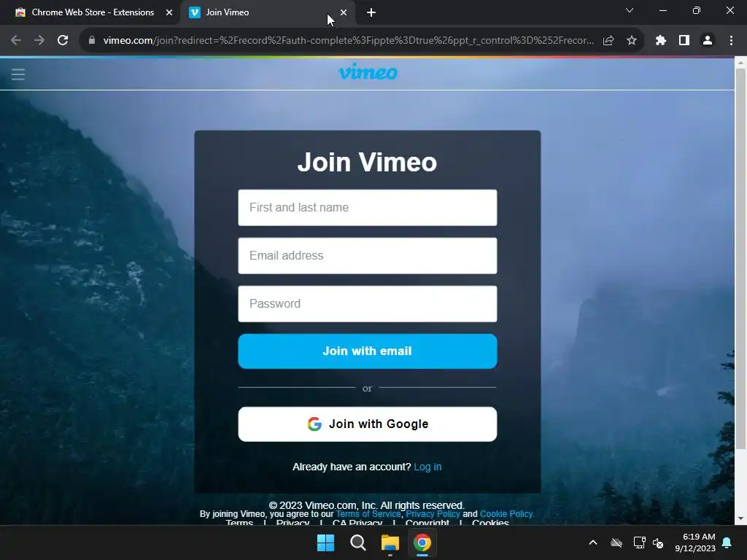Select the Join Vimeo tab

(267, 12)
